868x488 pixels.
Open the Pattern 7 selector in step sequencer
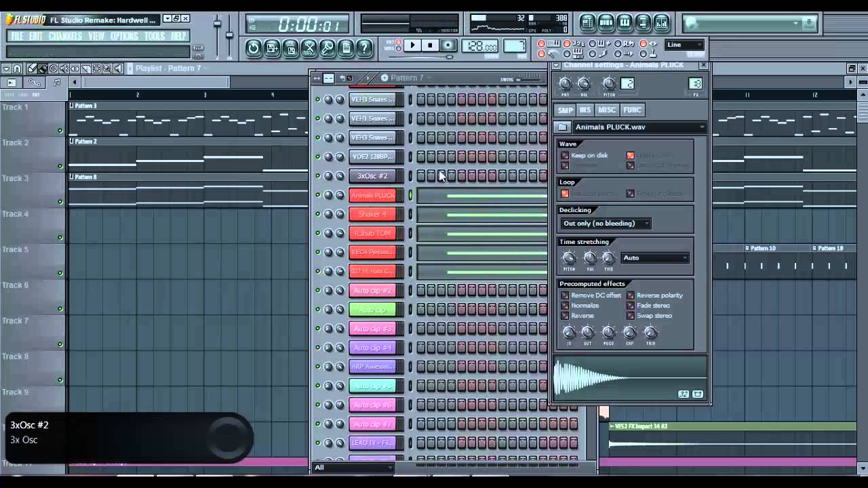[x=407, y=78]
